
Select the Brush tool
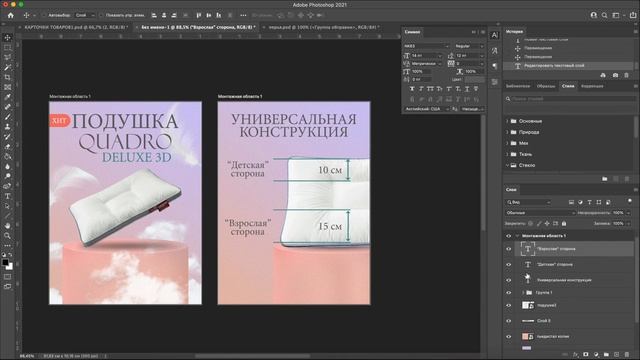tap(7, 117)
